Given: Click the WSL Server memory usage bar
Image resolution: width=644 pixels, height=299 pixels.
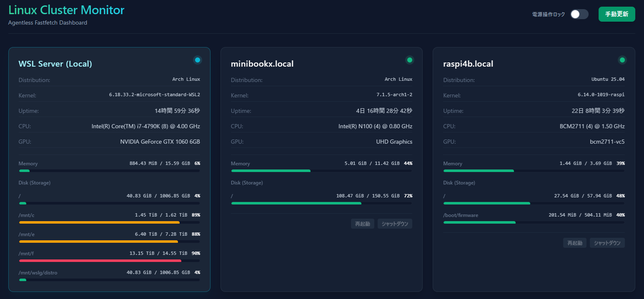Looking at the screenshot, I should (109, 171).
